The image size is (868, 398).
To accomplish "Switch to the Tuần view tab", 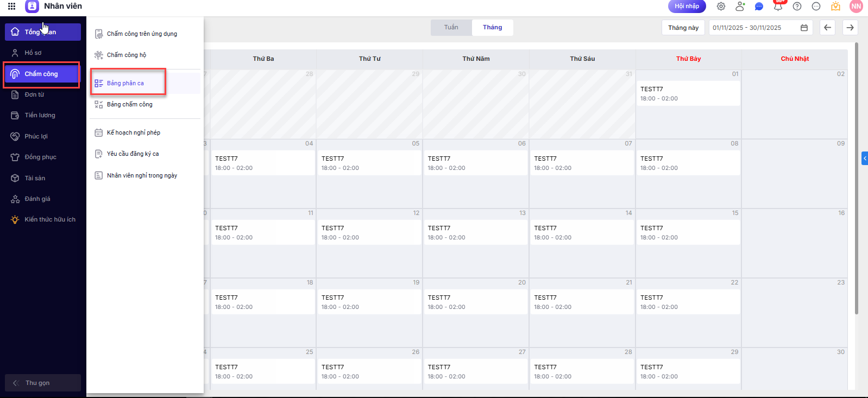I will 451,28.
